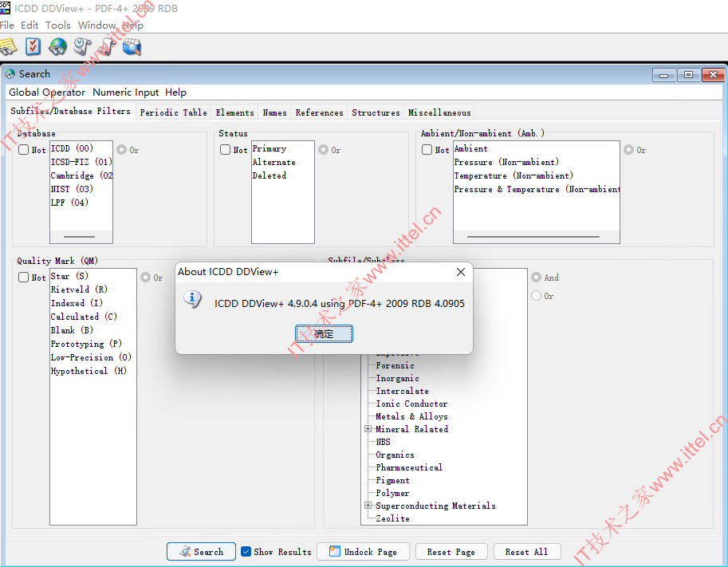Select "Pressure (Non-ambient)" in the Ambient list
Viewport: 728px width, 567px height.
pyautogui.click(x=506, y=162)
